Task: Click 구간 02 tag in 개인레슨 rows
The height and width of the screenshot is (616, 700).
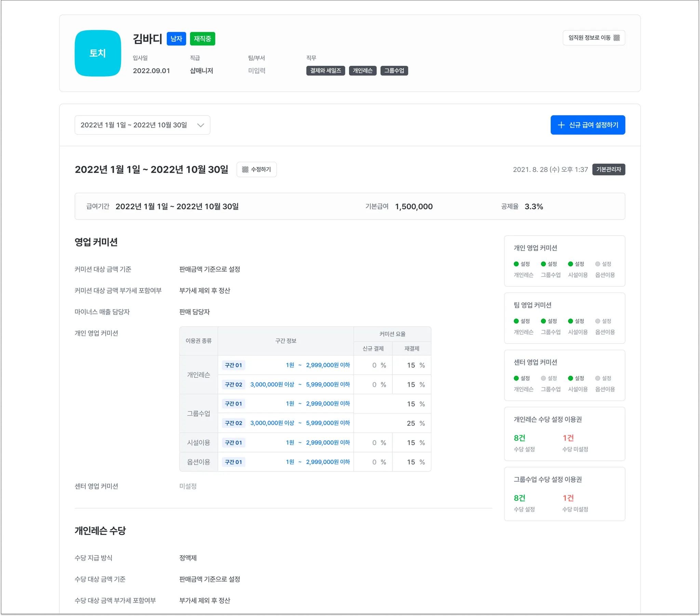Action: [233, 384]
